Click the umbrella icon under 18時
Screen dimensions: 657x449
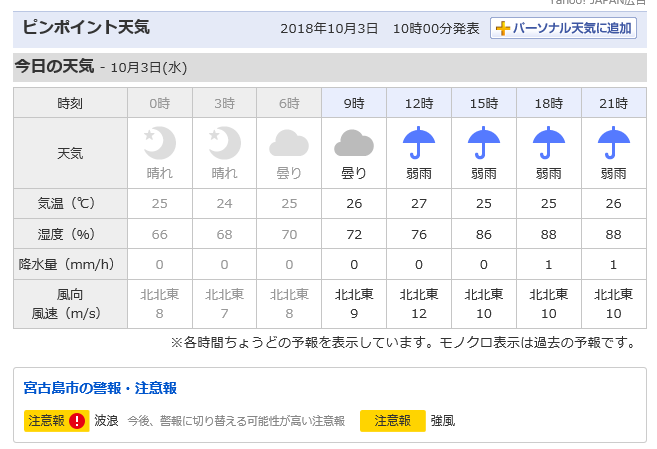pyautogui.click(x=548, y=144)
